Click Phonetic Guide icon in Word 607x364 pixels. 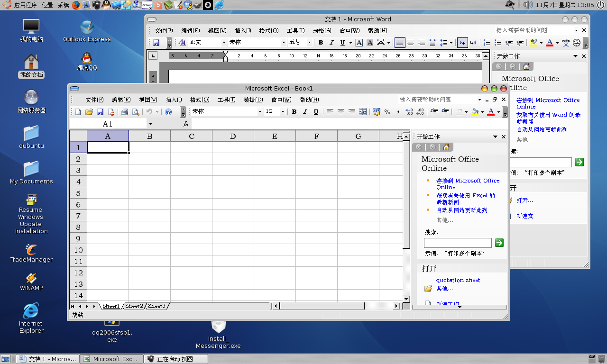566,43
